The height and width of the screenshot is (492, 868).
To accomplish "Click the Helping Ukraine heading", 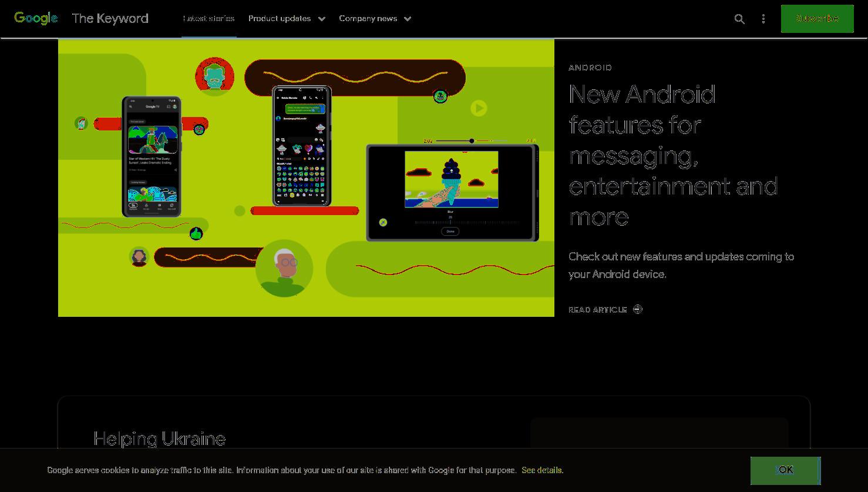I will [160, 439].
